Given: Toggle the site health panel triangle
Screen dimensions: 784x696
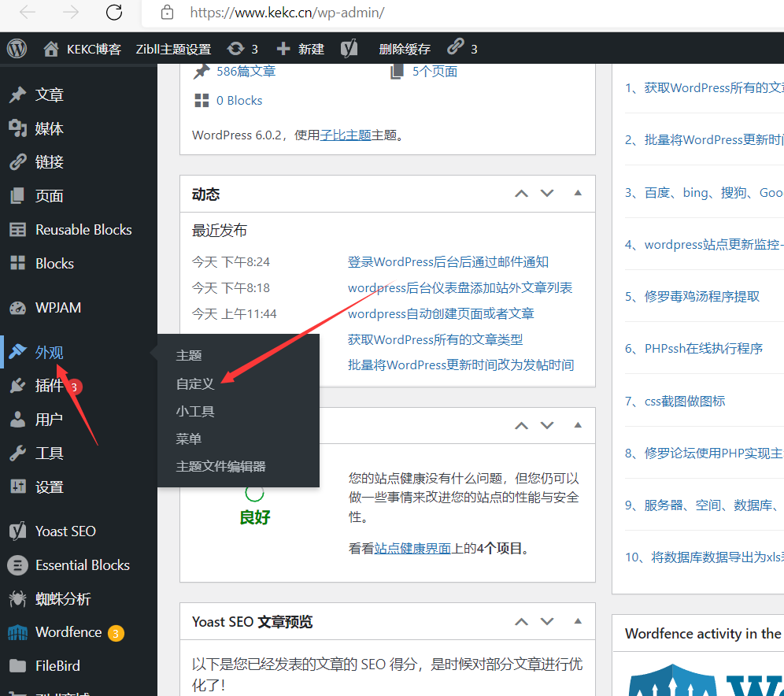Looking at the screenshot, I should (578, 426).
